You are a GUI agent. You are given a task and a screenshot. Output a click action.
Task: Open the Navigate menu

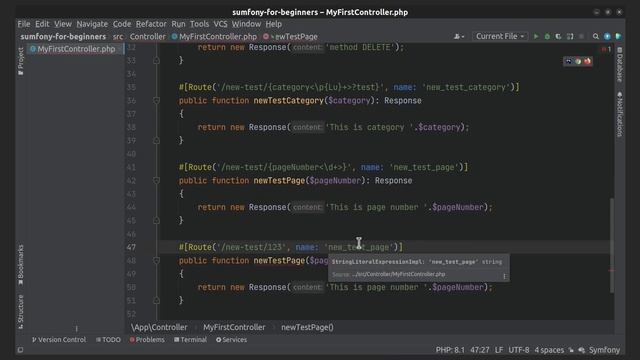click(92, 24)
